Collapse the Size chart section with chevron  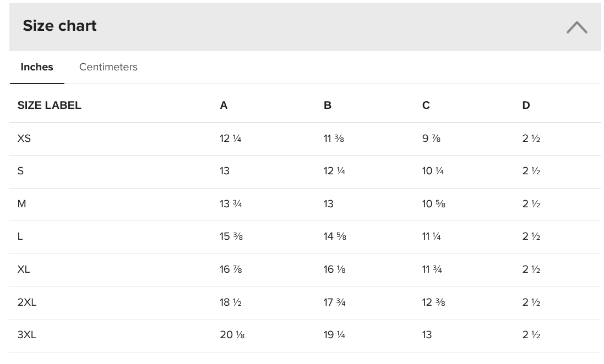[x=576, y=27]
